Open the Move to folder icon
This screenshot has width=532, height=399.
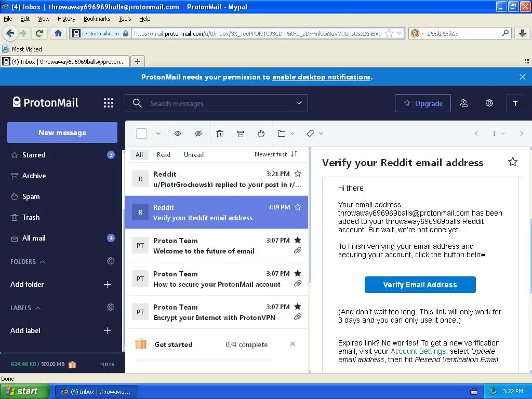pyautogui.click(x=281, y=134)
